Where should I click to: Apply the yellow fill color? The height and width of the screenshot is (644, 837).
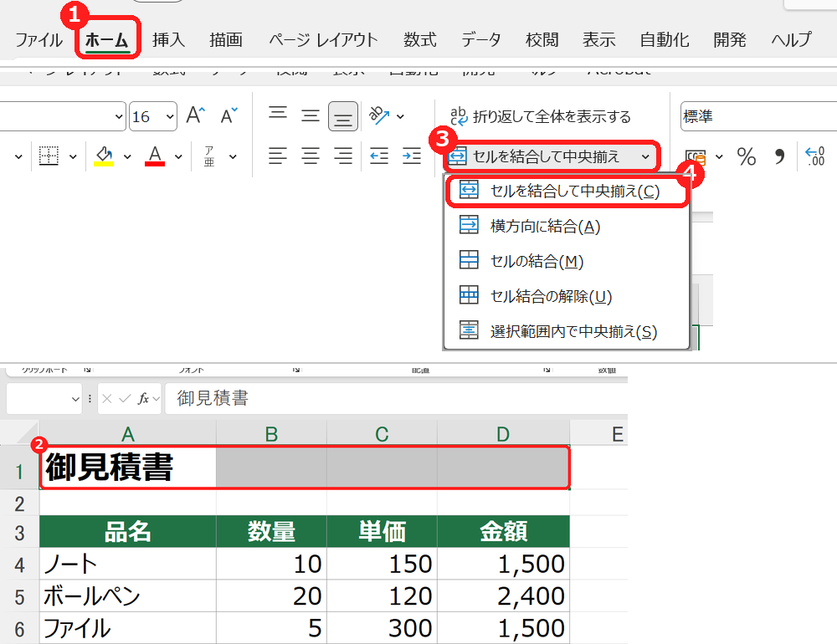point(104,156)
